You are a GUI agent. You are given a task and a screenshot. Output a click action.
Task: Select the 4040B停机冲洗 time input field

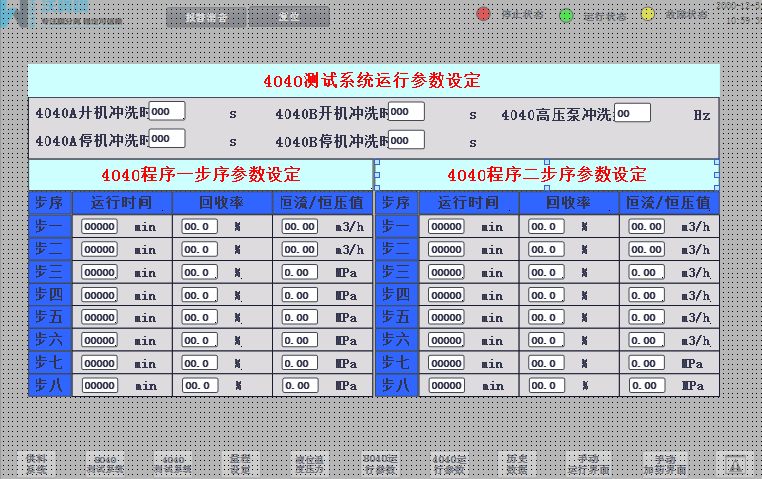click(x=406, y=138)
